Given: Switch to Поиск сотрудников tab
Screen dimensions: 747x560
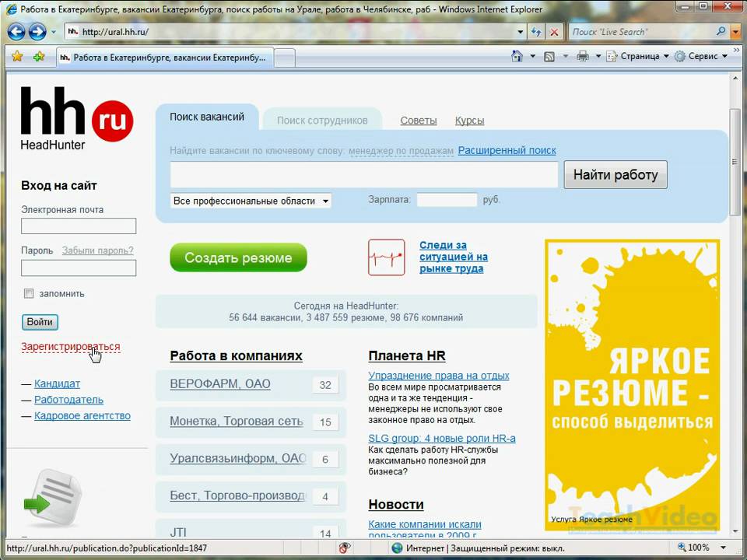Looking at the screenshot, I should [322, 121].
